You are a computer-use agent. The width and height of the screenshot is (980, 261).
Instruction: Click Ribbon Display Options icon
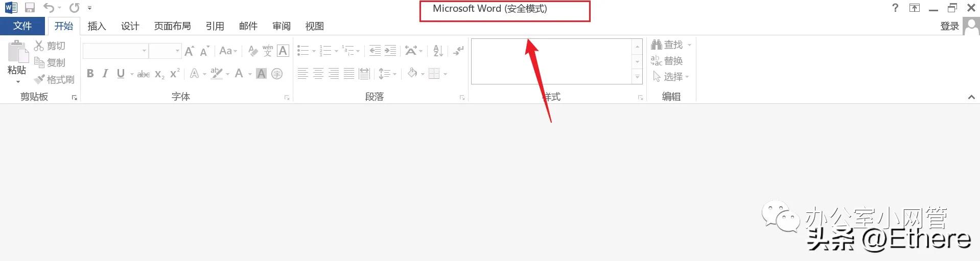915,8
